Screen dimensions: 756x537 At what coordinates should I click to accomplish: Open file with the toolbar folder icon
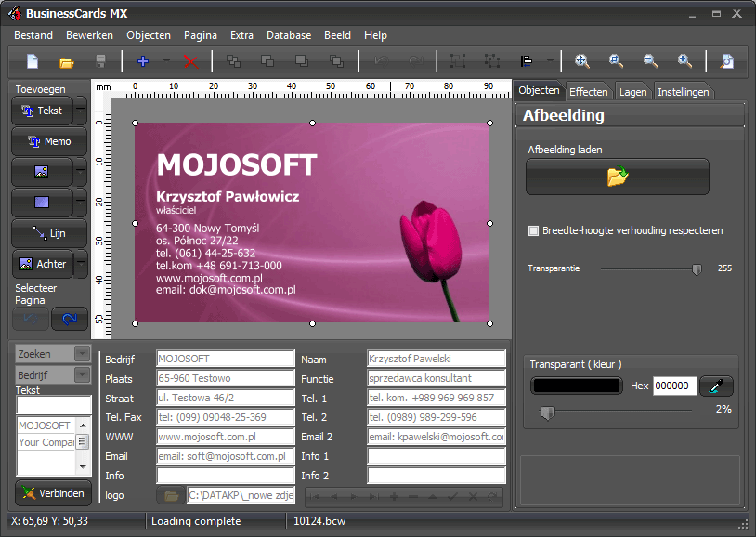(x=67, y=62)
